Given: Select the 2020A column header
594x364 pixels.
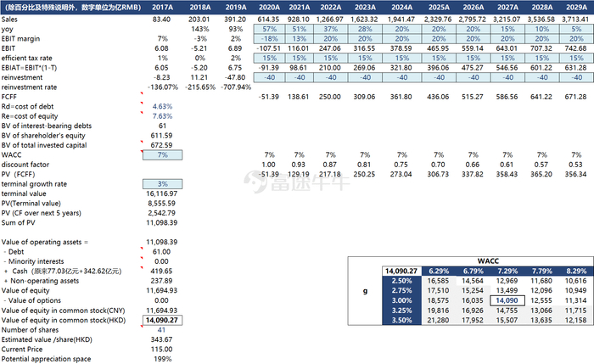Looking at the screenshot, I should 269,7.
